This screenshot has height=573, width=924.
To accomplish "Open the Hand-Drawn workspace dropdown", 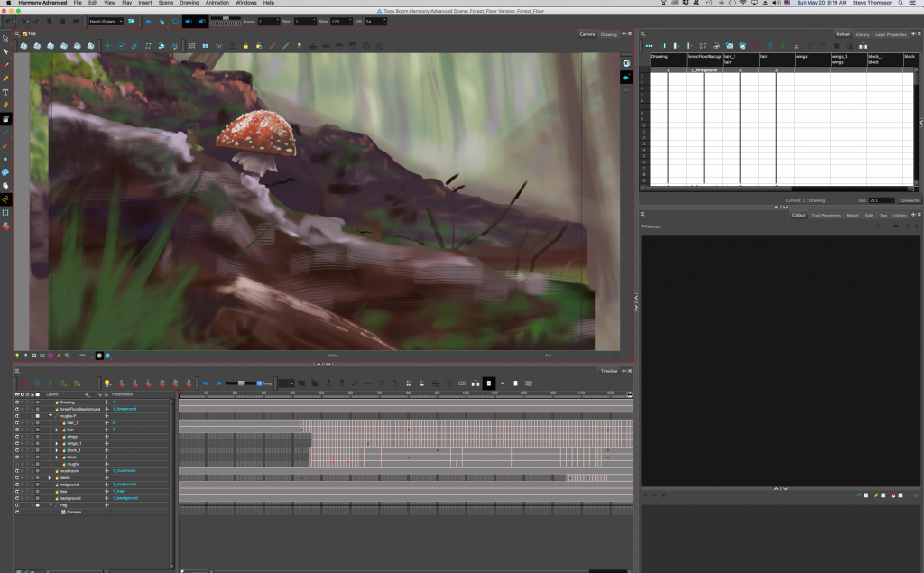I will (105, 21).
